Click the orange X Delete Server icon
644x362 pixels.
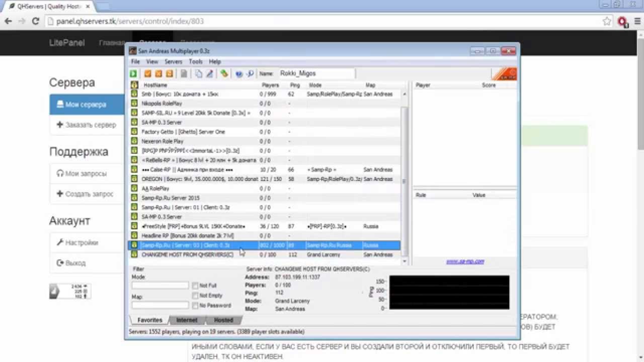pos(158,74)
